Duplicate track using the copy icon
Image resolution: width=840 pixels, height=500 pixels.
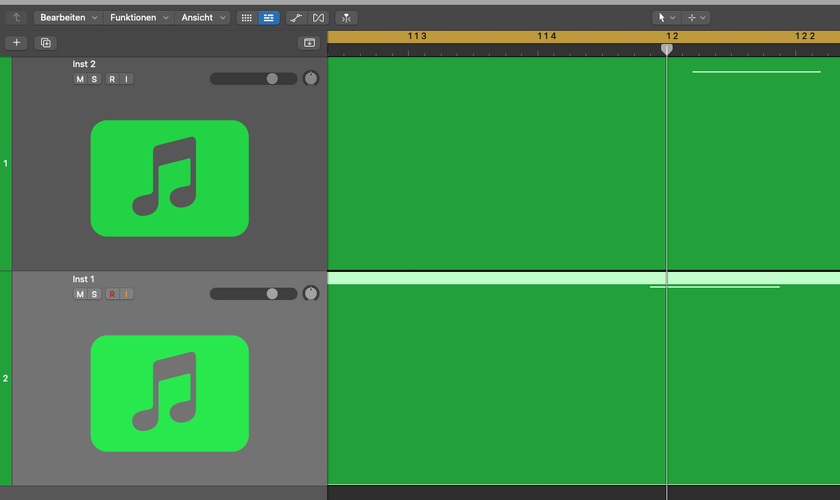[x=46, y=43]
